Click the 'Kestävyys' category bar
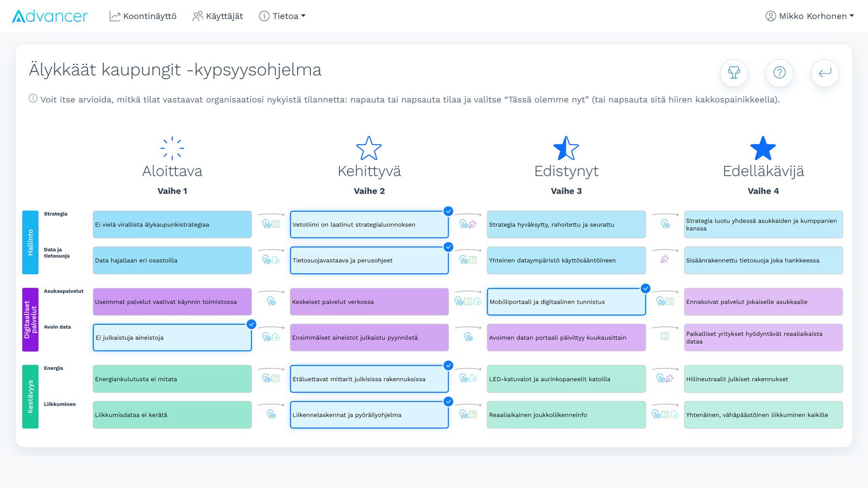This screenshot has height=488, width=868. click(30, 397)
